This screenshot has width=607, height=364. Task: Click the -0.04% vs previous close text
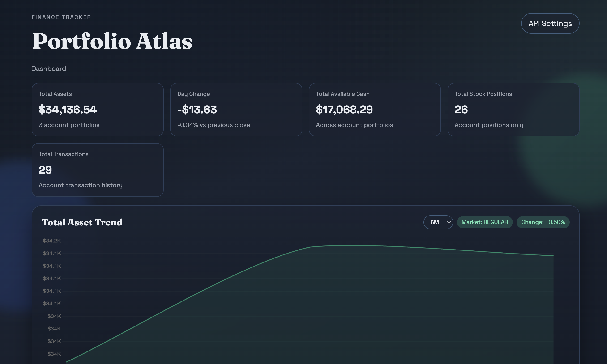(214, 125)
